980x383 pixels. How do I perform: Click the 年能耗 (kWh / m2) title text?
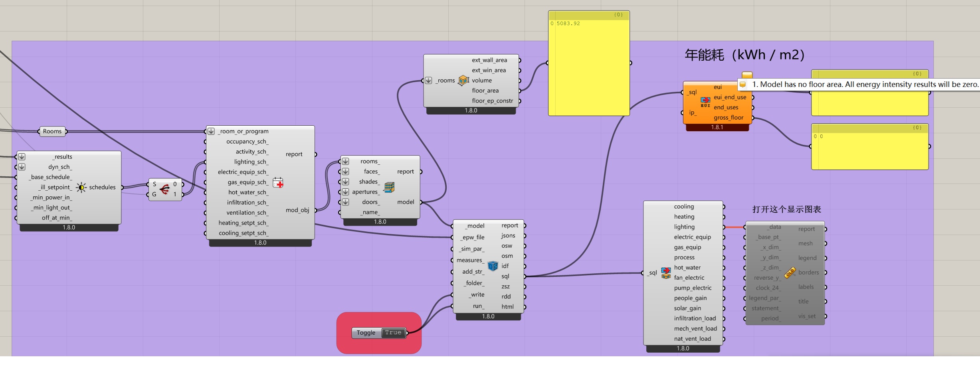[744, 55]
